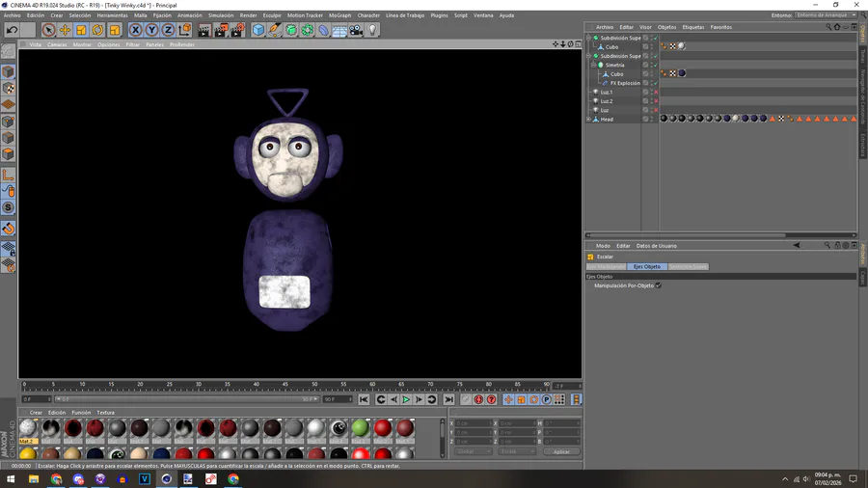The height and width of the screenshot is (488, 868).
Task: Open File Explorer from the taskbar
Action: tap(34, 479)
